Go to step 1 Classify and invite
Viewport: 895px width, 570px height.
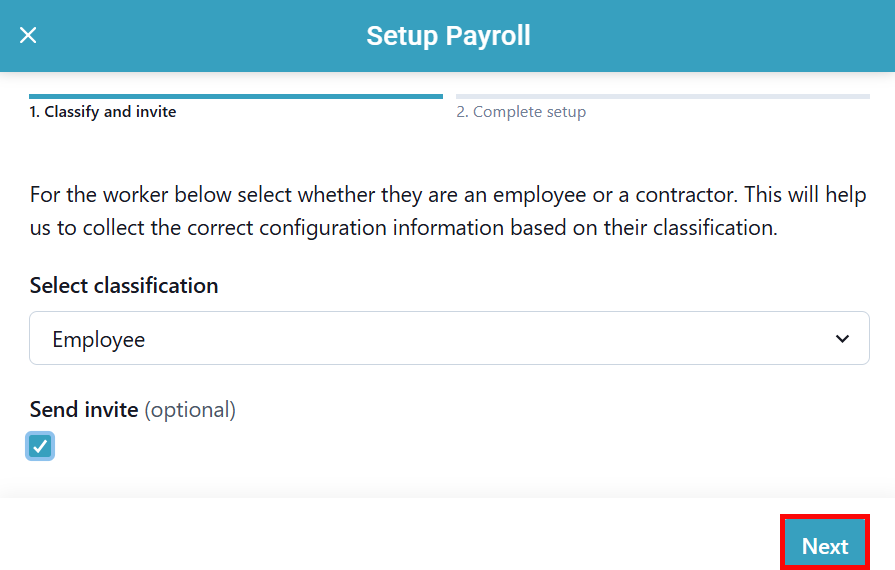coord(103,112)
